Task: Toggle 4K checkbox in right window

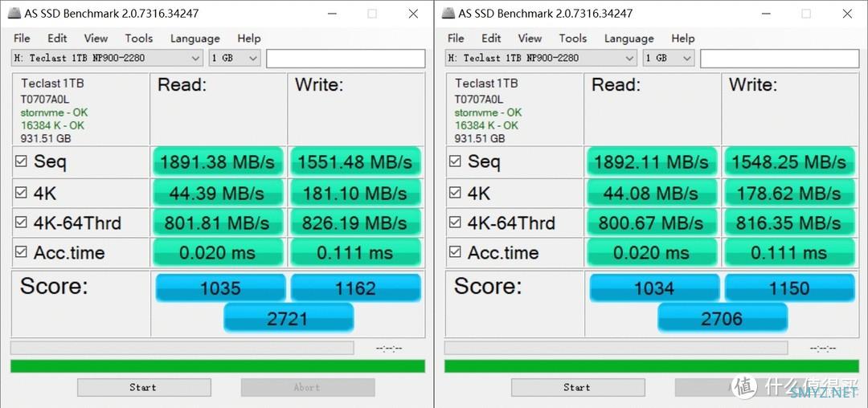Action: tap(455, 193)
